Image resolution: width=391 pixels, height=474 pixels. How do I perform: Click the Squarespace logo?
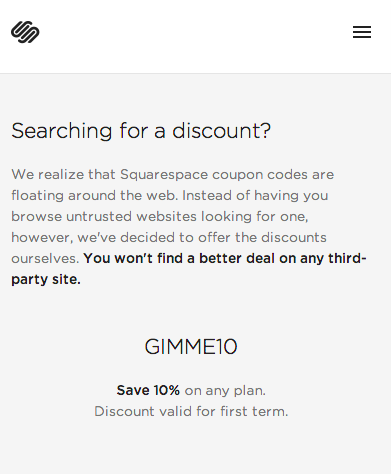pyautogui.click(x=25, y=32)
